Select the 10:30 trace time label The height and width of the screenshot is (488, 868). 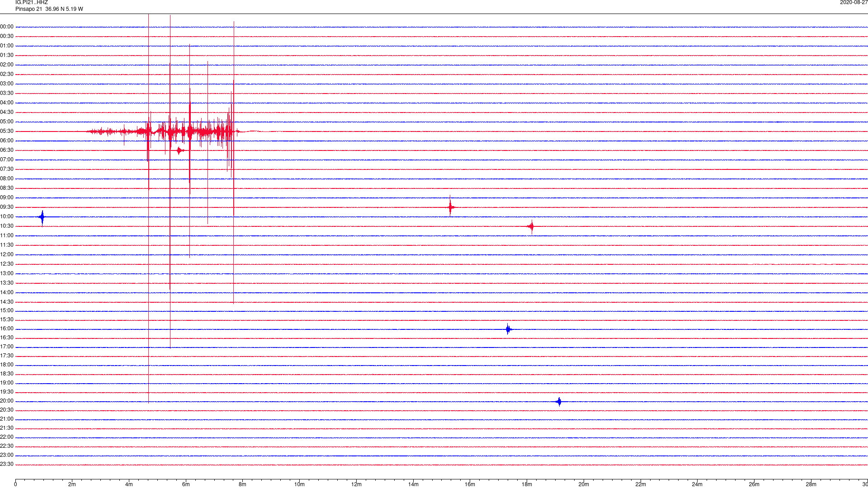7,226
